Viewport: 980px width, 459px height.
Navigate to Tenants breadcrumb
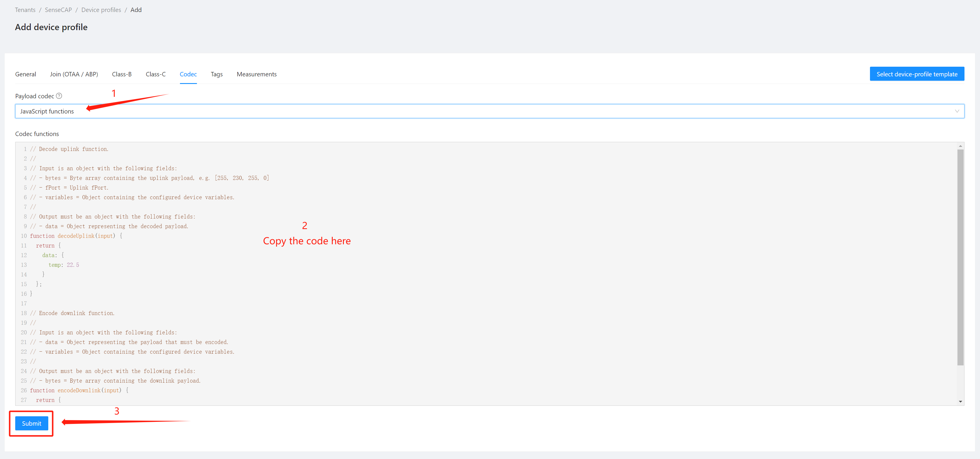coord(25,10)
